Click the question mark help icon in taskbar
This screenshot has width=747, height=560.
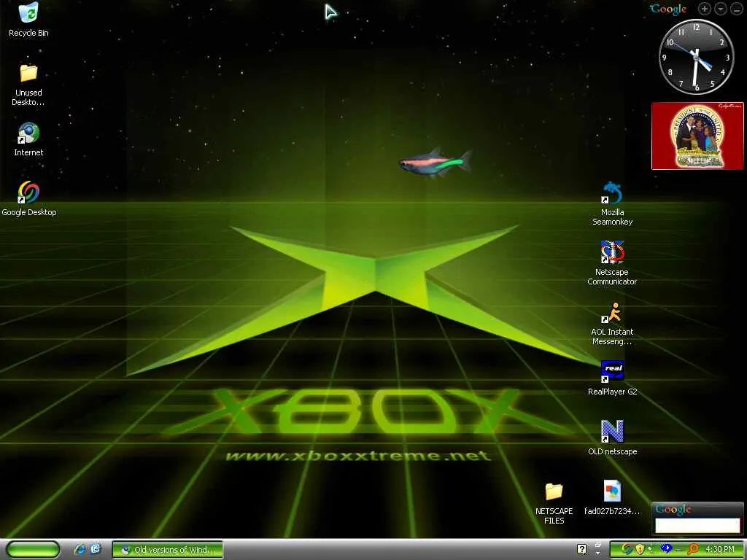[x=581, y=549]
